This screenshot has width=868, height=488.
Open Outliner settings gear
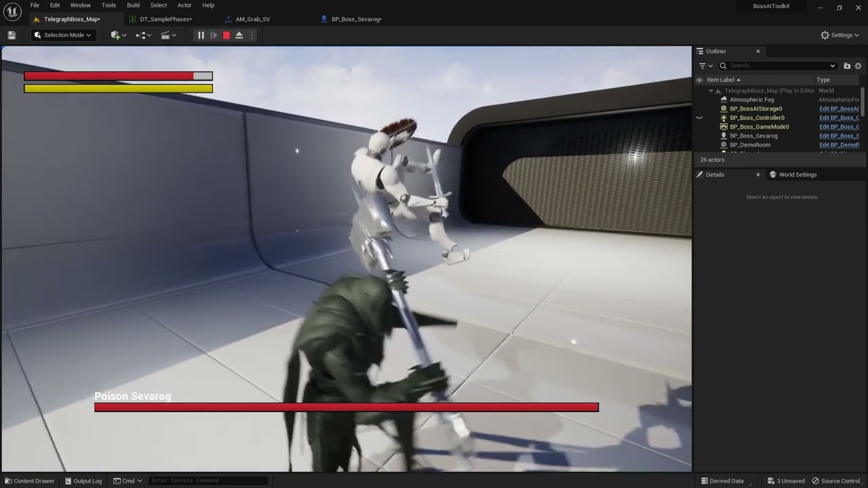[x=858, y=66]
